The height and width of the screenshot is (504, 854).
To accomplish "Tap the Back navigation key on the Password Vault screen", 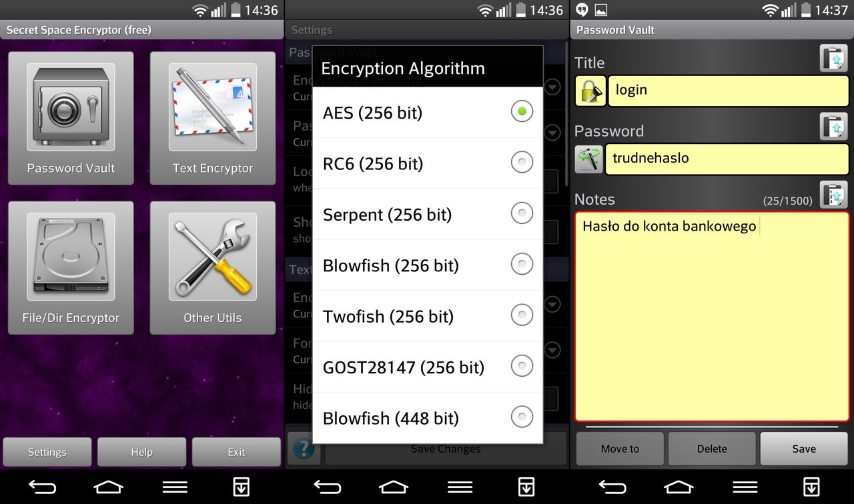I will (612, 487).
